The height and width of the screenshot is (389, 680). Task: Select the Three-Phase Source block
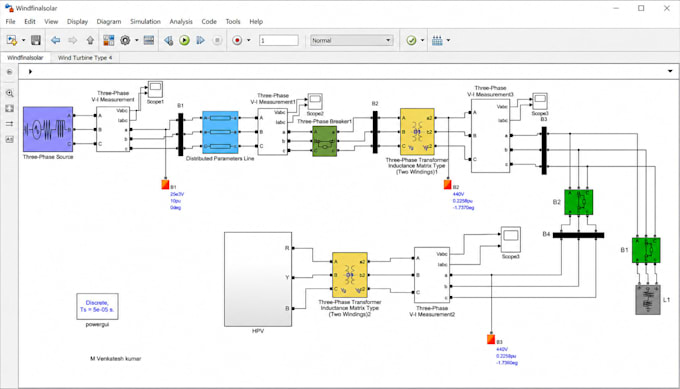click(x=48, y=129)
